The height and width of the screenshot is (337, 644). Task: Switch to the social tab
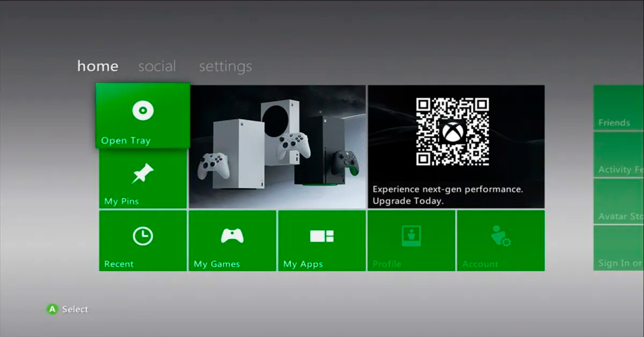(157, 67)
